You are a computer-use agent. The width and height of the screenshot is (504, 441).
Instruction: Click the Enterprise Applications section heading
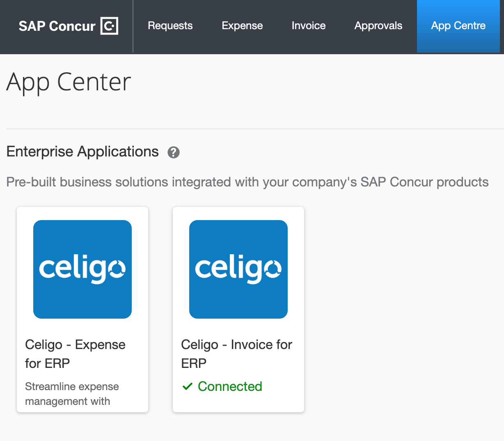(82, 152)
